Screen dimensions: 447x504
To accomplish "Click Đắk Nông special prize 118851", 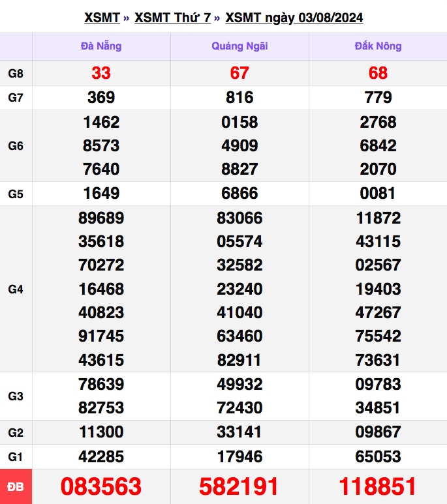I will click(378, 486).
